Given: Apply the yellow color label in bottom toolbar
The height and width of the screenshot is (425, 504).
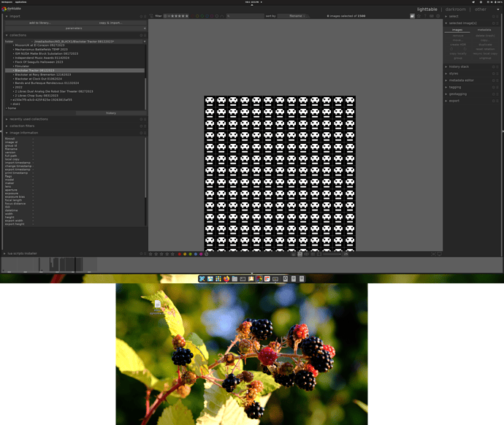Looking at the screenshot, I should (x=185, y=254).
